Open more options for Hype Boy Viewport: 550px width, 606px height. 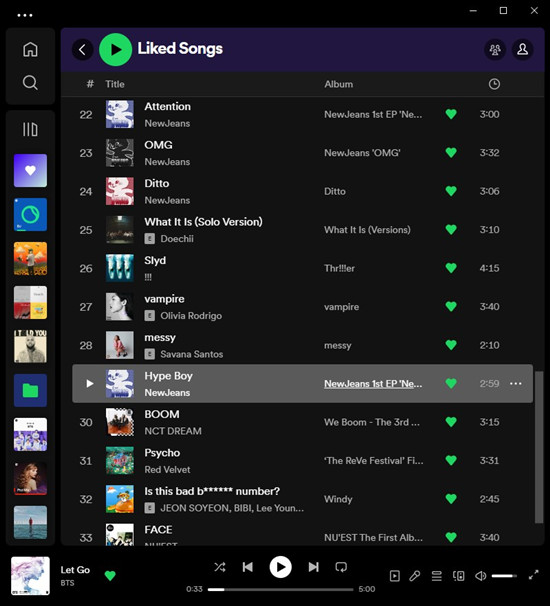pyautogui.click(x=516, y=383)
